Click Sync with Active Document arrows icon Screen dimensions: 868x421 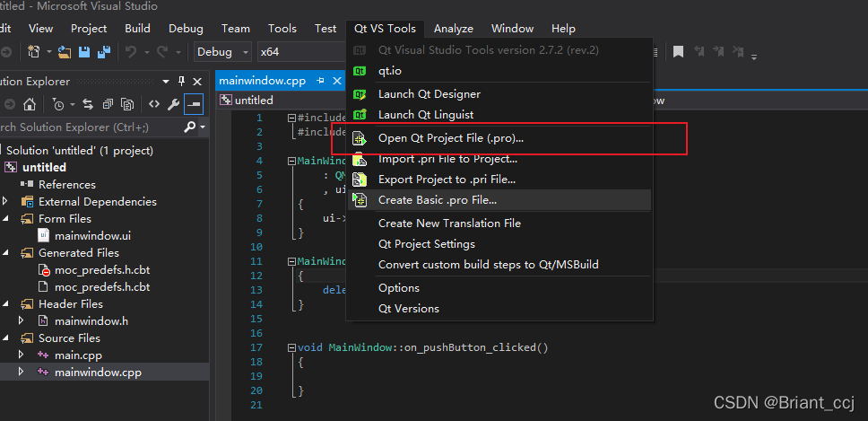[x=88, y=104]
